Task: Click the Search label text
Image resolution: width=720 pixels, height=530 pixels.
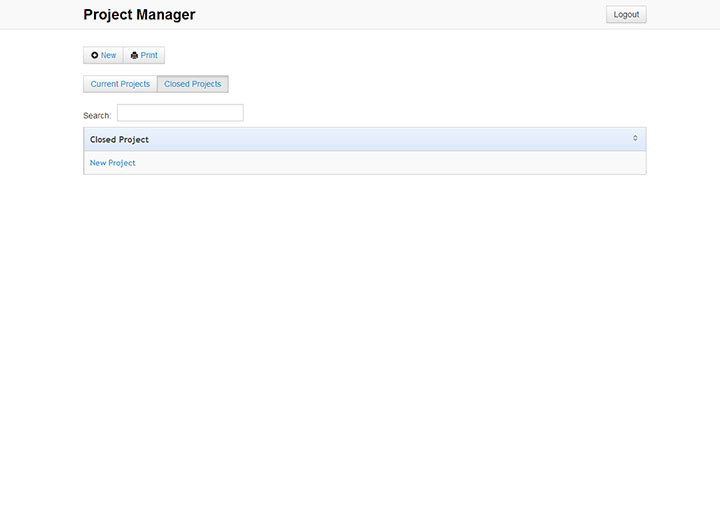Action: coord(97,116)
